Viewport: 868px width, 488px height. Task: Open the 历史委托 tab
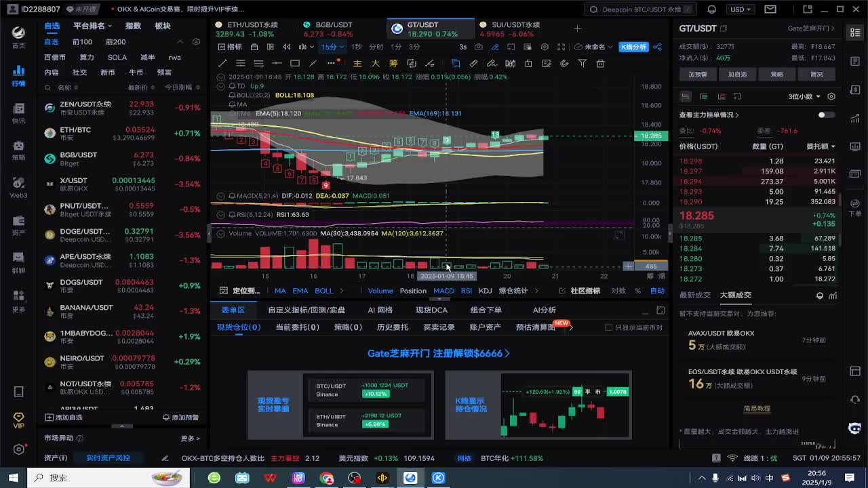click(392, 327)
